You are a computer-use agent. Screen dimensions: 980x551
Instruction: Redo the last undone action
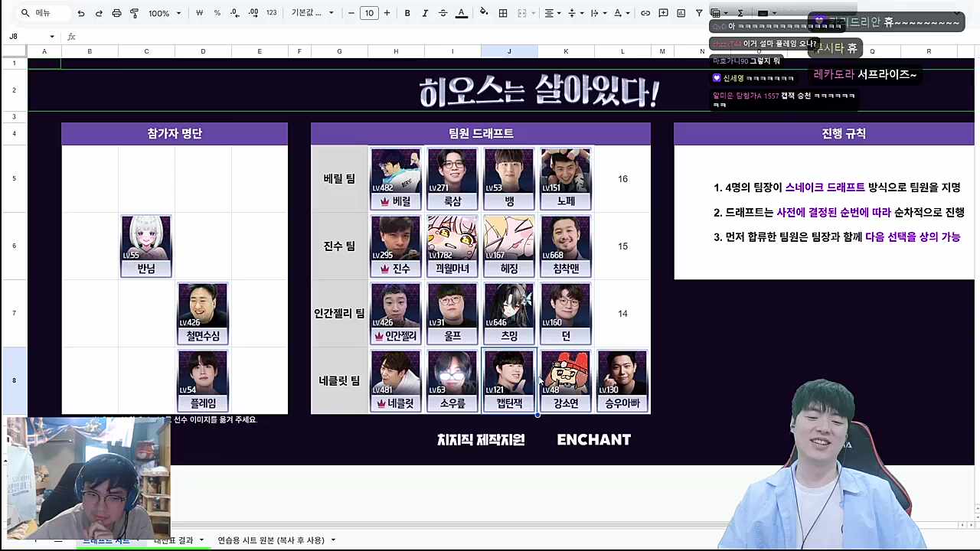tap(99, 13)
